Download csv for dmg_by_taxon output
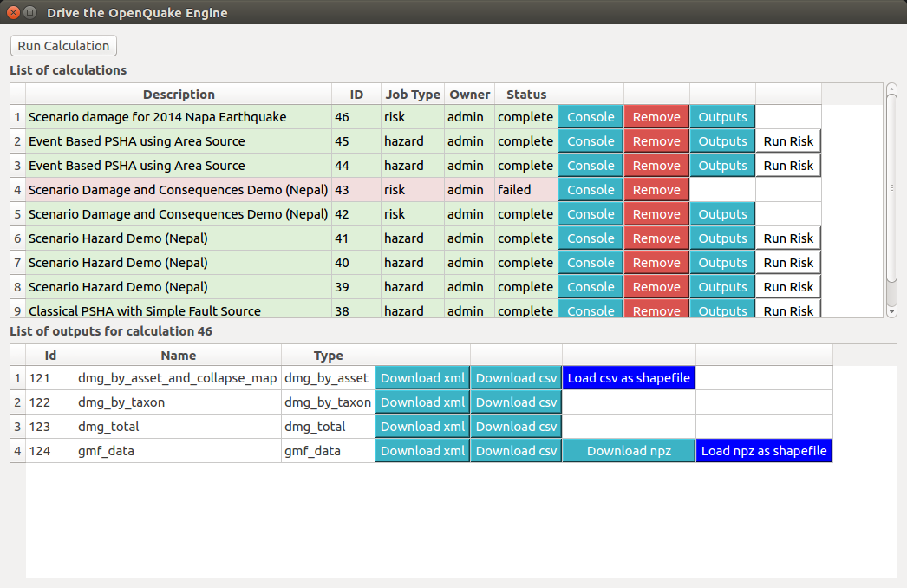This screenshot has height=588, width=907. pos(517,402)
